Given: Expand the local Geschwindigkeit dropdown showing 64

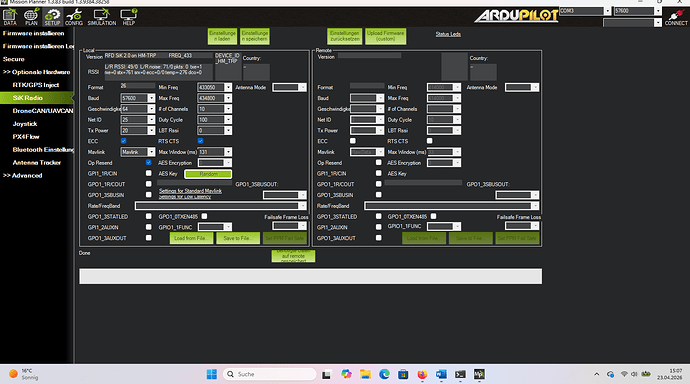Looking at the screenshot, I should [151, 109].
